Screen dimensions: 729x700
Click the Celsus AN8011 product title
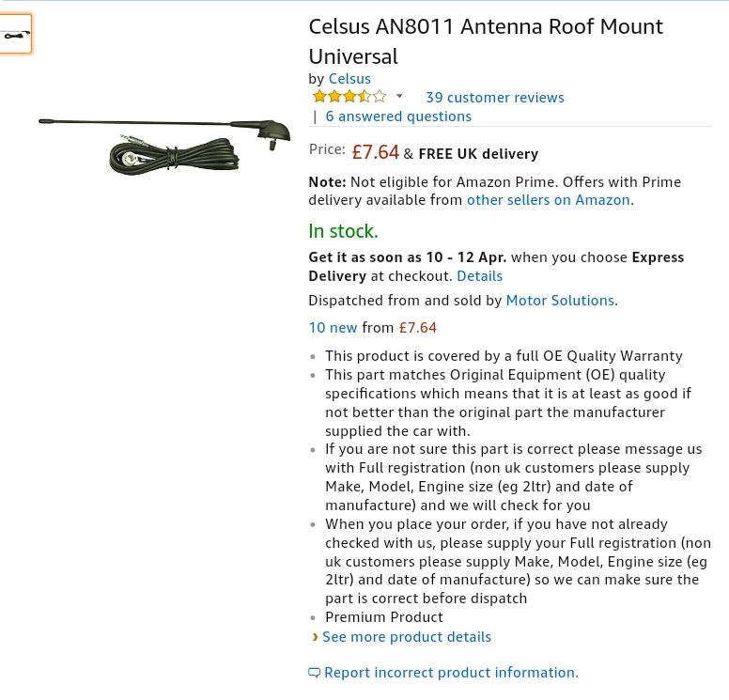point(486,41)
